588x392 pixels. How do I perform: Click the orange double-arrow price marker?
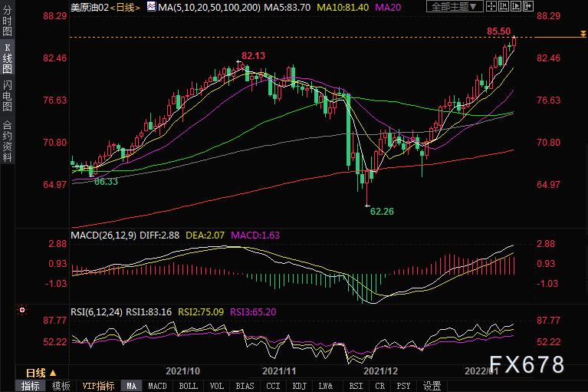tap(583, 34)
